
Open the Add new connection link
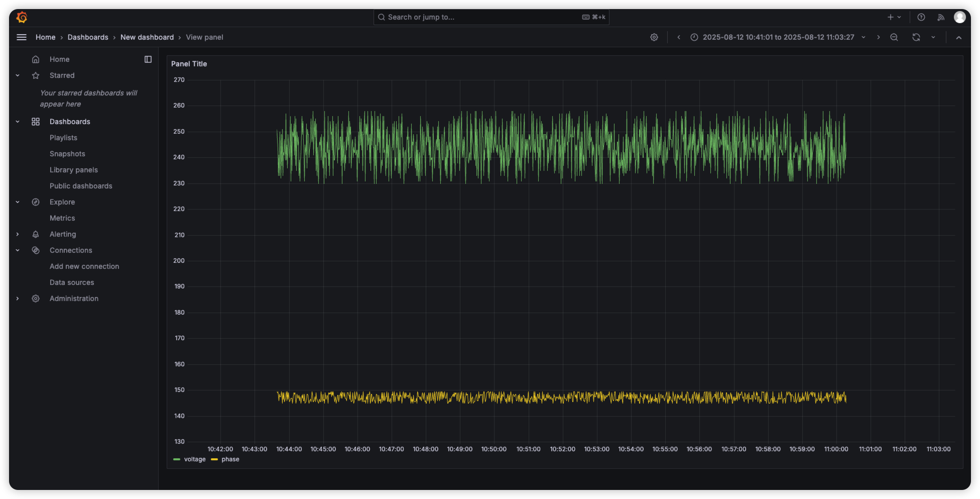click(x=84, y=266)
